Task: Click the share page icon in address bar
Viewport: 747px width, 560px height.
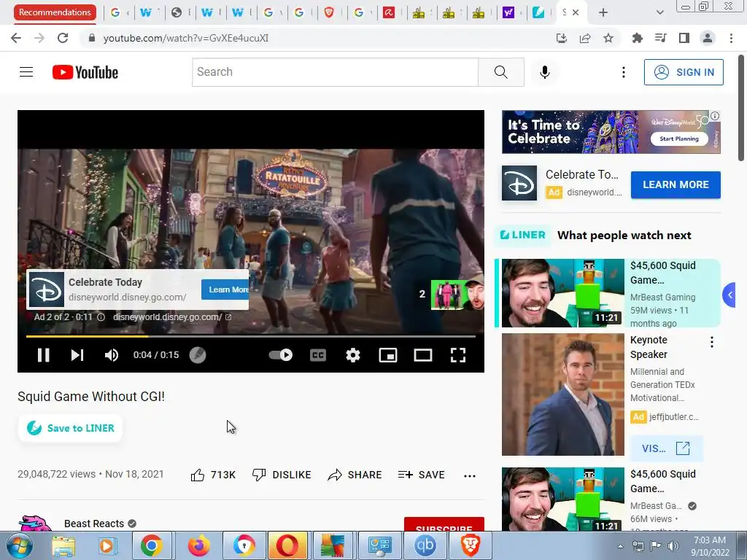Action: pos(585,38)
